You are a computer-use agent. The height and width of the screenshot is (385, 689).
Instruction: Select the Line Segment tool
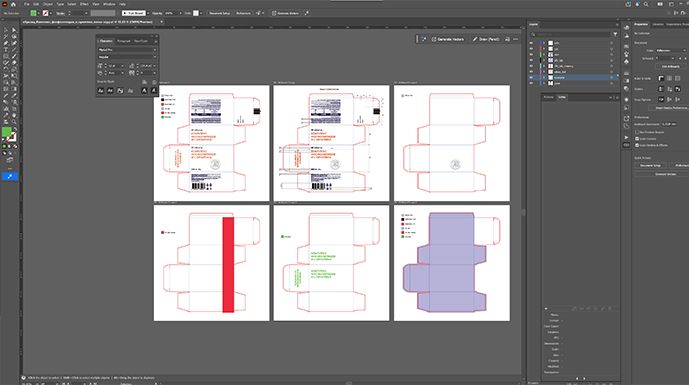click(x=14, y=50)
